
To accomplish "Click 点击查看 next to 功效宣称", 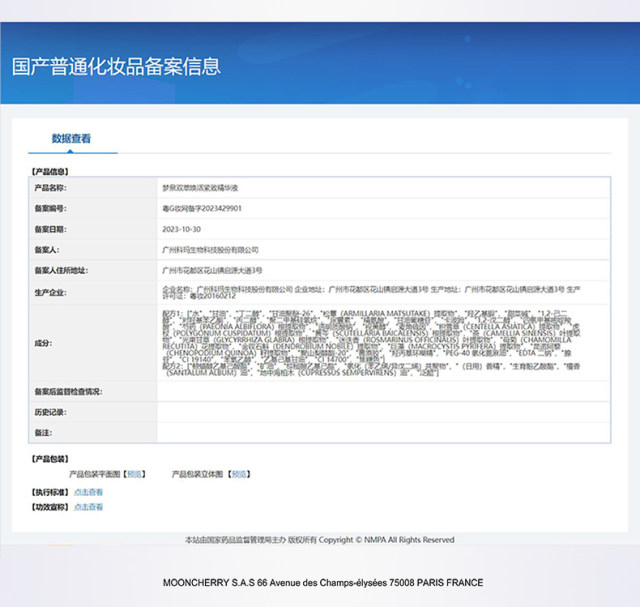I will [88, 507].
